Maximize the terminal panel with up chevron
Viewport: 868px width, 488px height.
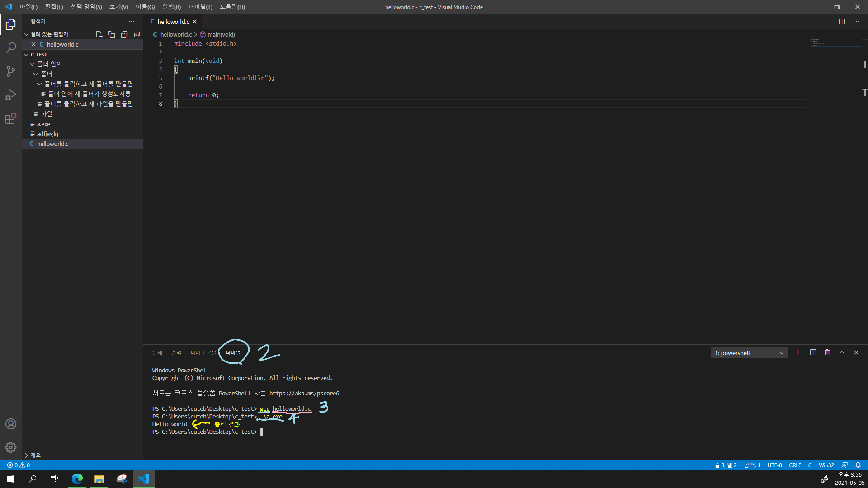pyautogui.click(x=842, y=352)
